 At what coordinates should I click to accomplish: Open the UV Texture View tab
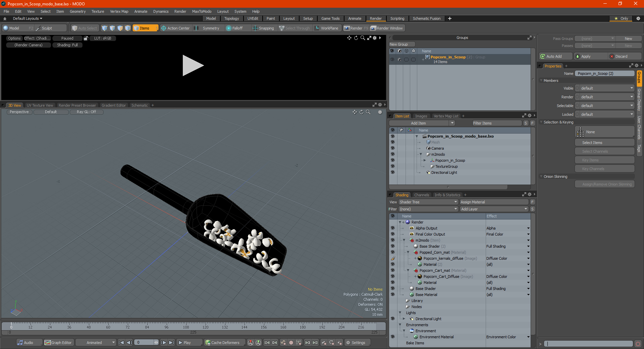tap(40, 105)
